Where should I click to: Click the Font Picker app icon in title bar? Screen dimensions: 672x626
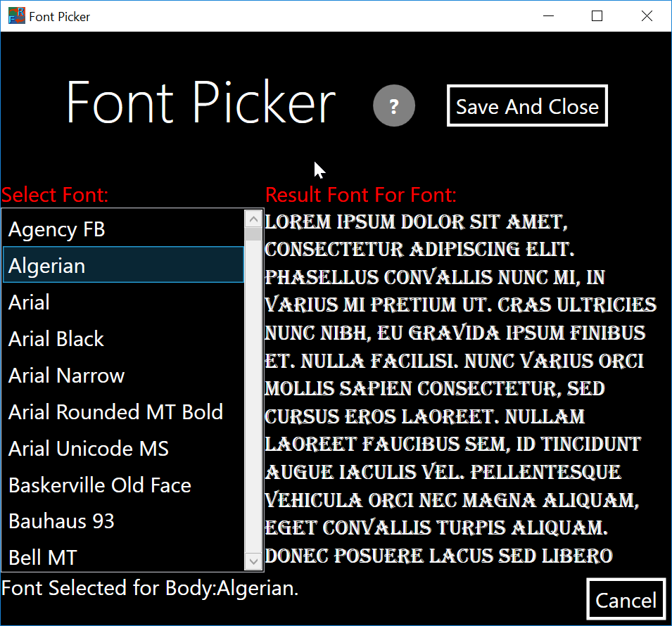click(x=17, y=16)
